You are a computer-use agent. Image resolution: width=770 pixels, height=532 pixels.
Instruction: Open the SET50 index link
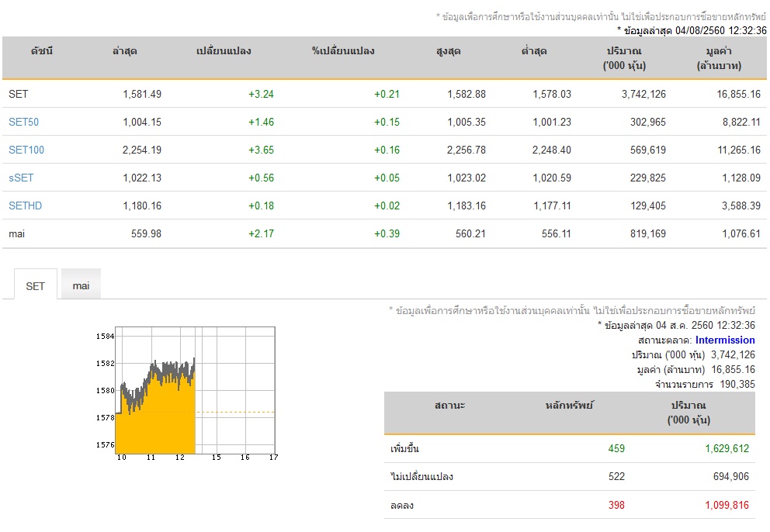coord(23,122)
